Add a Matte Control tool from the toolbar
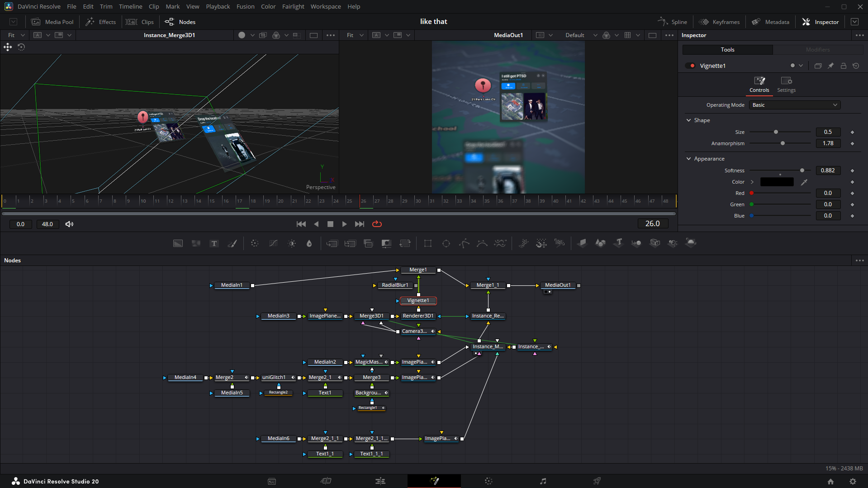 386,243
